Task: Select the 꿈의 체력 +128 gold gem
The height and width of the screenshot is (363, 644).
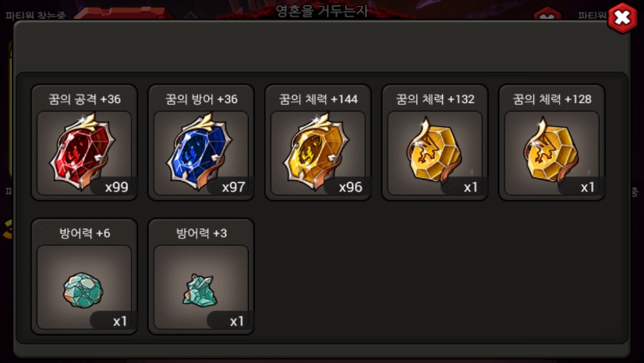Action: (x=551, y=153)
